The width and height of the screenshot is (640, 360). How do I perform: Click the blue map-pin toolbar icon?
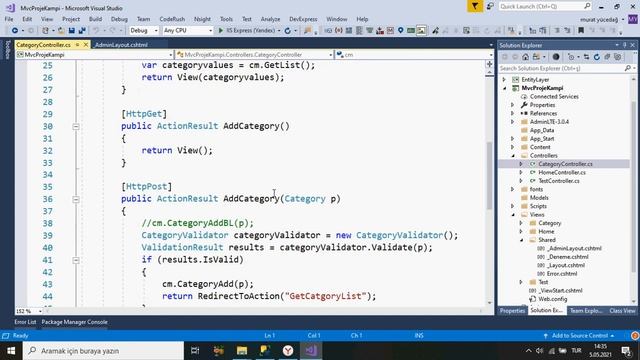400,31
